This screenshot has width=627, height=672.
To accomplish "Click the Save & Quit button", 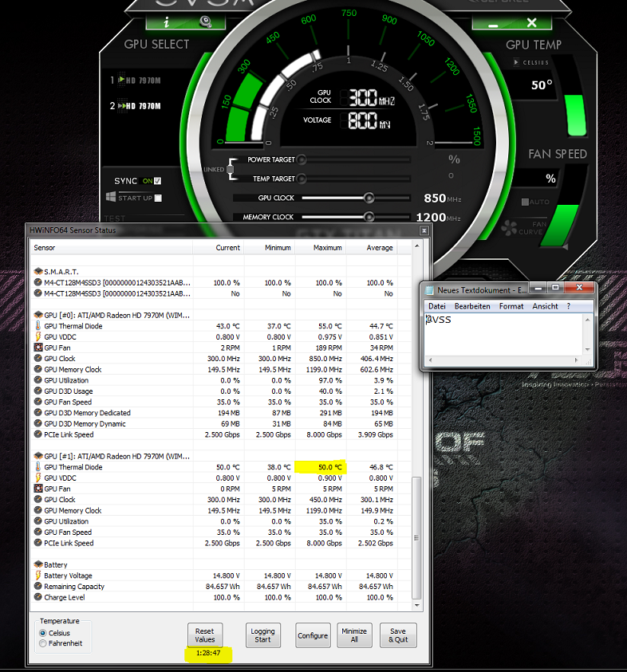I will [398, 635].
